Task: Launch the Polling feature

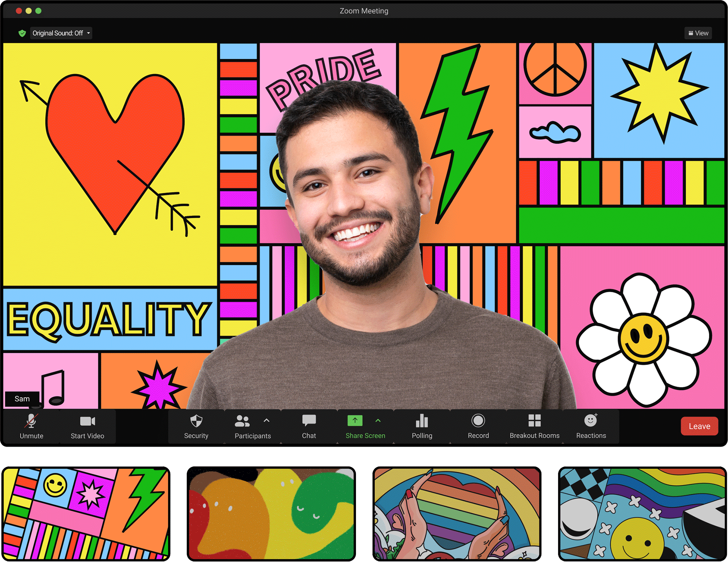Action: click(422, 426)
